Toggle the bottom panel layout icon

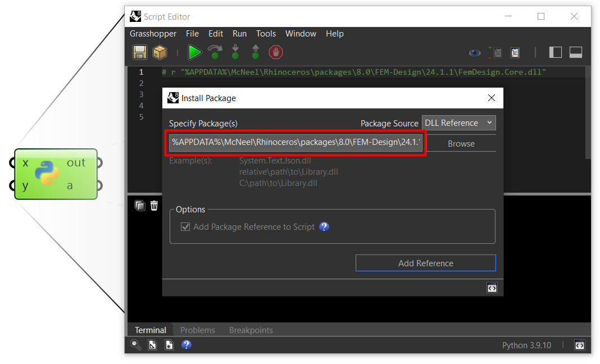[x=575, y=52]
